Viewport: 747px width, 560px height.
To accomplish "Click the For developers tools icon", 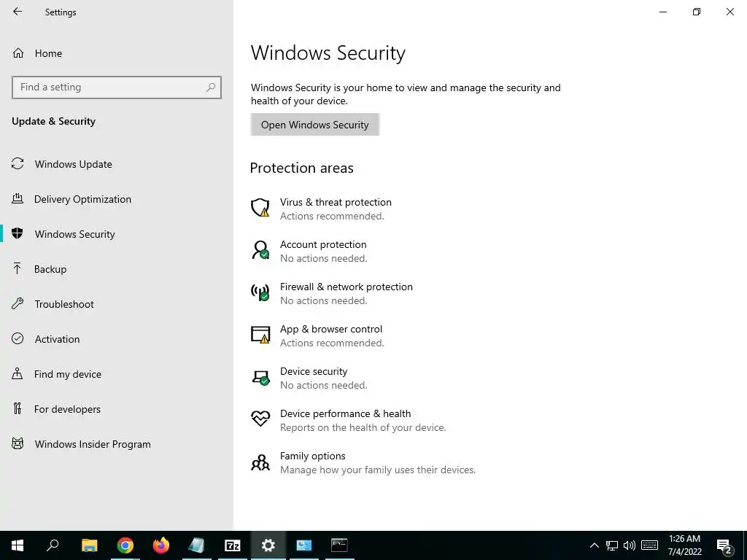I will tap(18, 408).
